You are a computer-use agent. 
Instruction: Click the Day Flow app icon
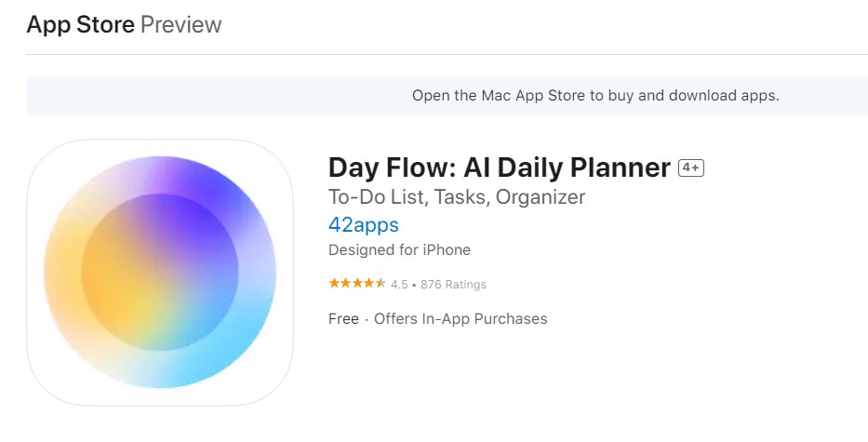click(160, 272)
